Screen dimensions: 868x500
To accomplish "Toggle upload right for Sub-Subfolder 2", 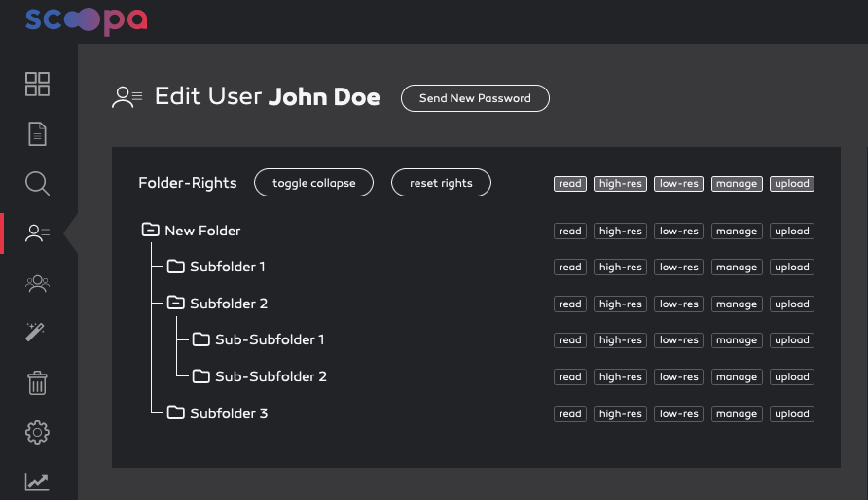I will (x=791, y=377).
